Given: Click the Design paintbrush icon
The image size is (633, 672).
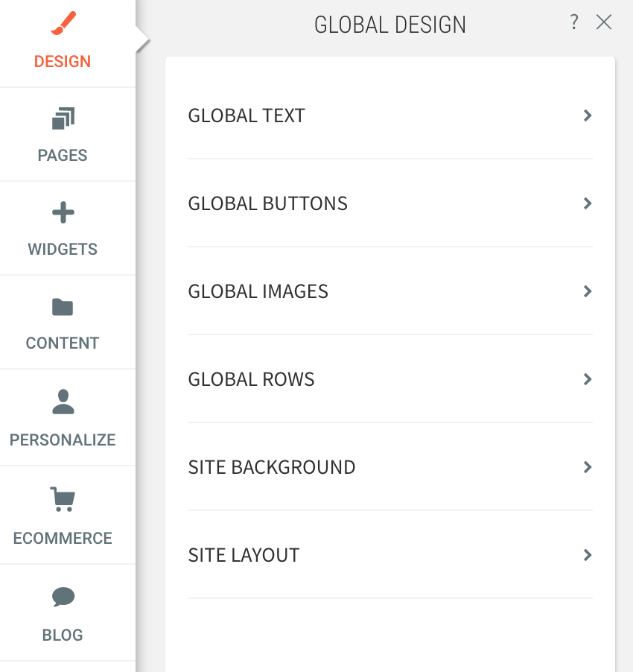Looking at the screenshot, I should tap(63, 23).
